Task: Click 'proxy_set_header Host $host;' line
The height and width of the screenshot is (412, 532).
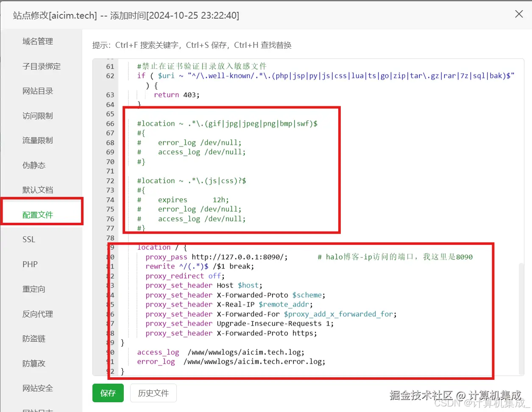Action: [x=204, y=285]
